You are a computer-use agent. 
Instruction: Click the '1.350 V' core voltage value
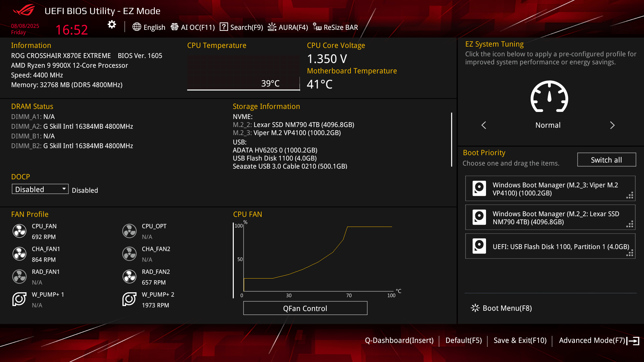pos(327,59)
